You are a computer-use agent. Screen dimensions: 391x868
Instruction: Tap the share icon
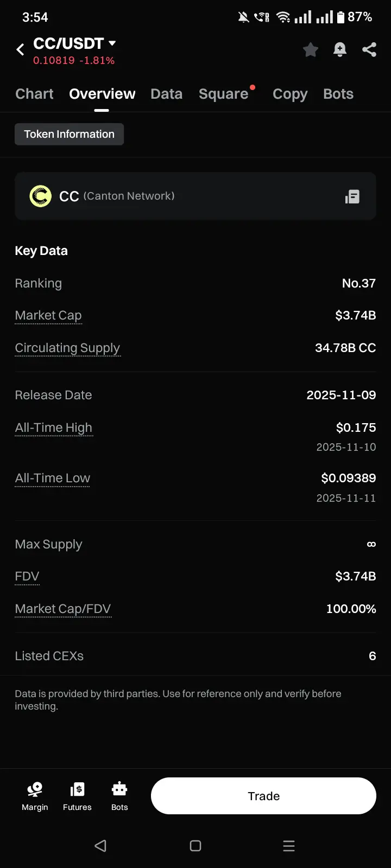(369, 50)
